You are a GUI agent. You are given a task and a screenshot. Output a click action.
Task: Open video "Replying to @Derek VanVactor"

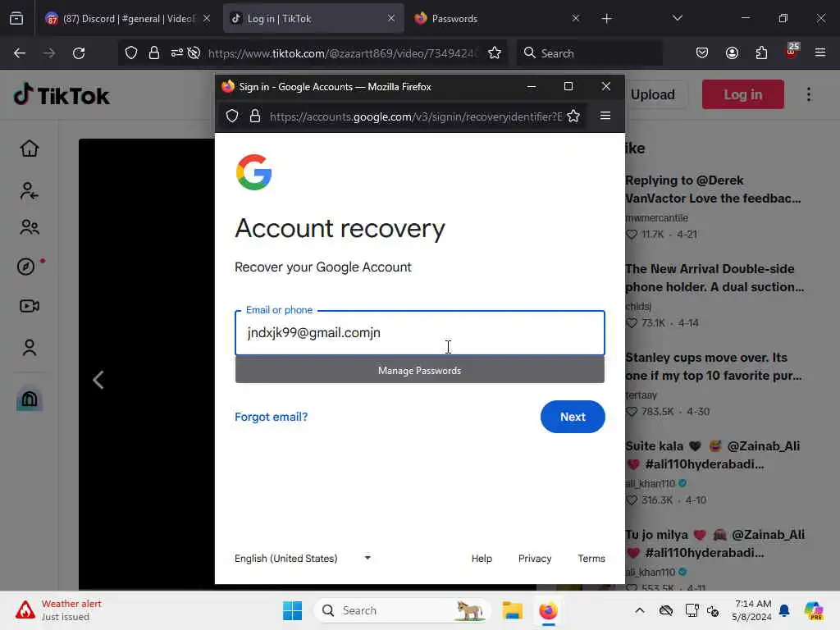click(713, 189)
